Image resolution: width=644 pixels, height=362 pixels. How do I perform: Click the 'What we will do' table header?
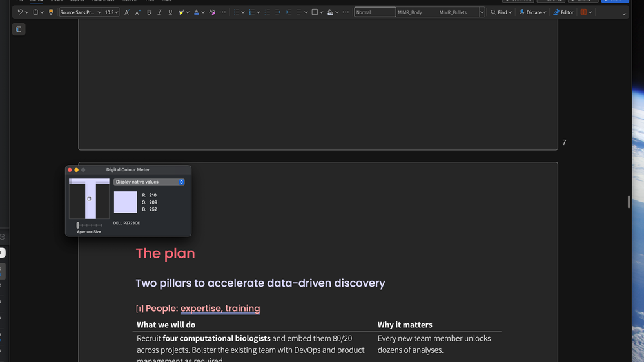pyautogui.click(x=166, y=325)
